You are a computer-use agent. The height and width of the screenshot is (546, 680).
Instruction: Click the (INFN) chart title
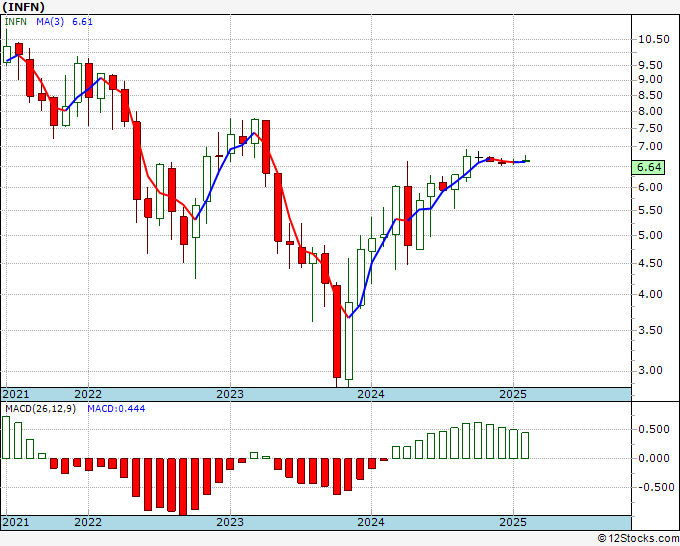(23, 7)
